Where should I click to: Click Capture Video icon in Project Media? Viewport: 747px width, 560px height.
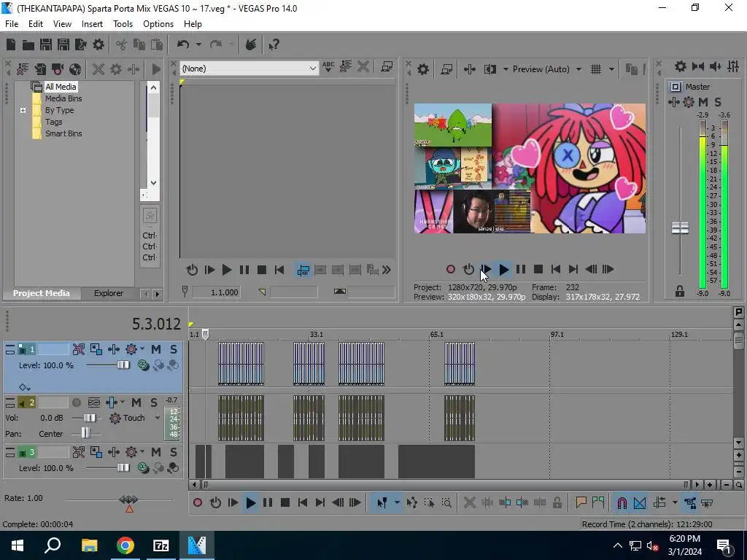pyautogui.click(x=58, y=69)
